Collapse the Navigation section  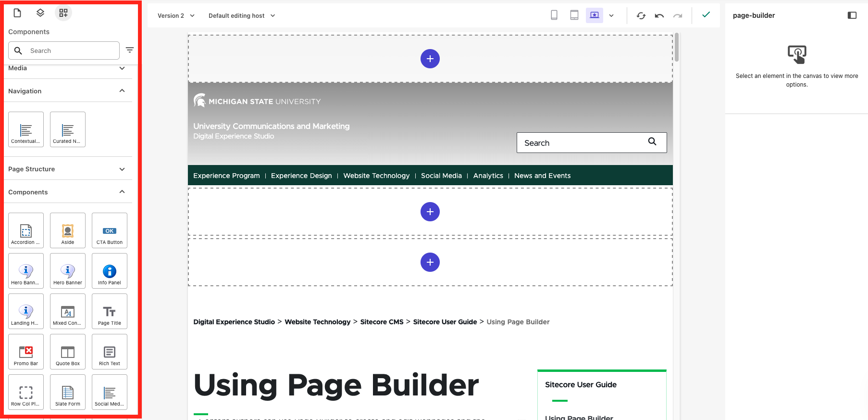point(68,91)
